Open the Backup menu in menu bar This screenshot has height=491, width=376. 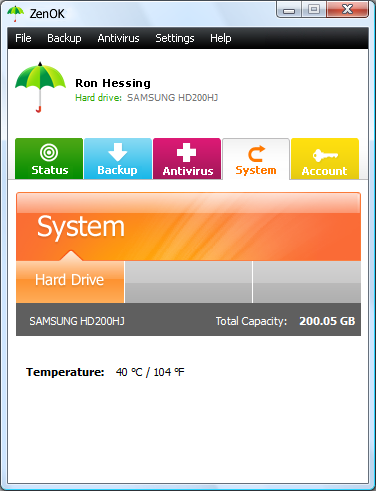[x=64, y=38]
